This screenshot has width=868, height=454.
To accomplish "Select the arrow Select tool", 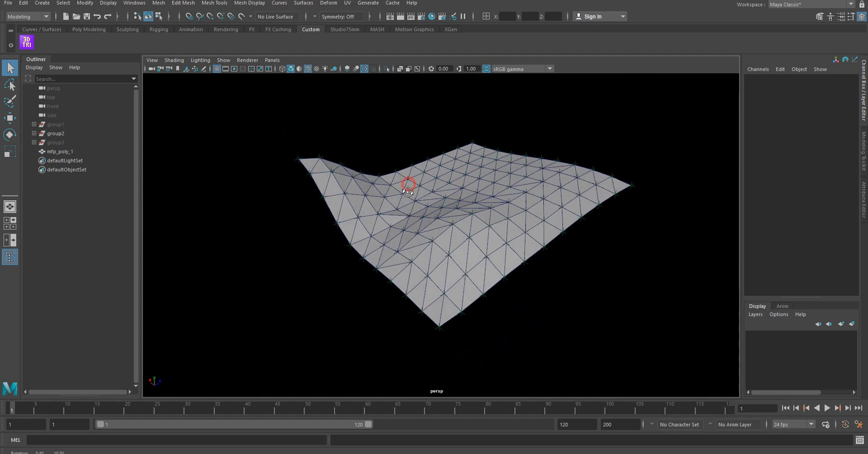I will 10,68.
